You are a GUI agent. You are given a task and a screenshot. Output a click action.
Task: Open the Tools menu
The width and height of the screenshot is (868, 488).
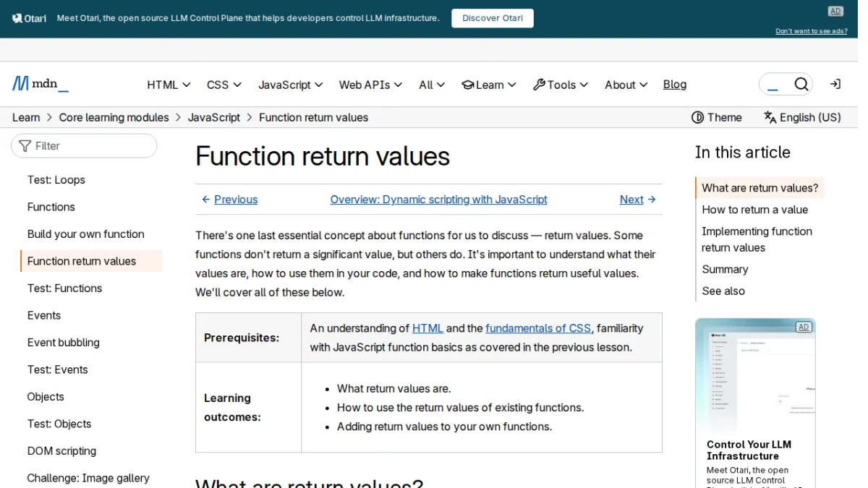561,85
